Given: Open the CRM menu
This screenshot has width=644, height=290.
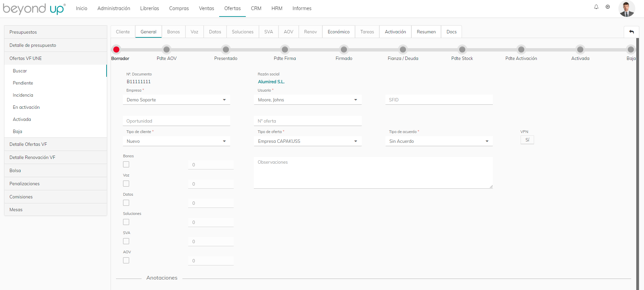Looking at the screenshot, I should click(x=256, y=8).
